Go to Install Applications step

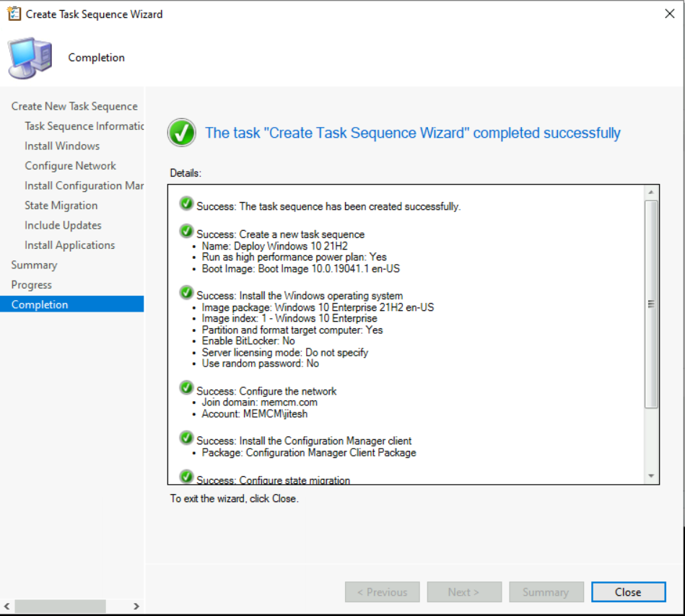(70, 245)
